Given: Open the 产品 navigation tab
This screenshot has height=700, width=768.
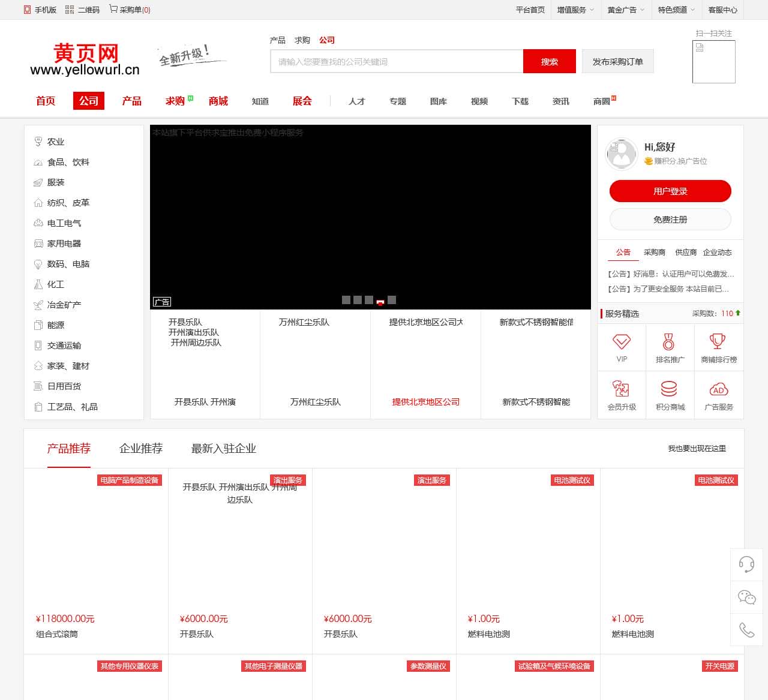Looking at the screenshot, I should [x=132, y=101].
